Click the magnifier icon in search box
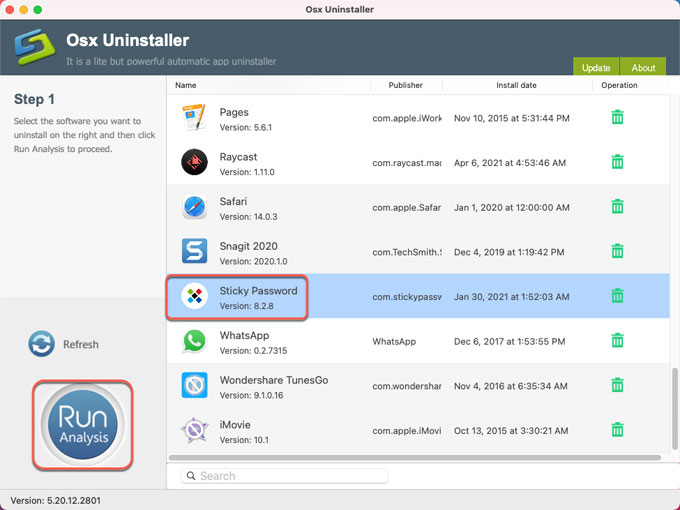Viewport: 680px width, 510px height. [x=191, y=476]
